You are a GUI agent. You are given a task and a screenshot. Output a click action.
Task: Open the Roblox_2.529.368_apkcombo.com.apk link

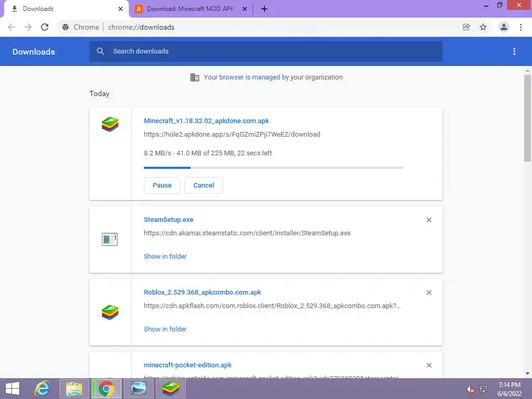tap(203, 292)
